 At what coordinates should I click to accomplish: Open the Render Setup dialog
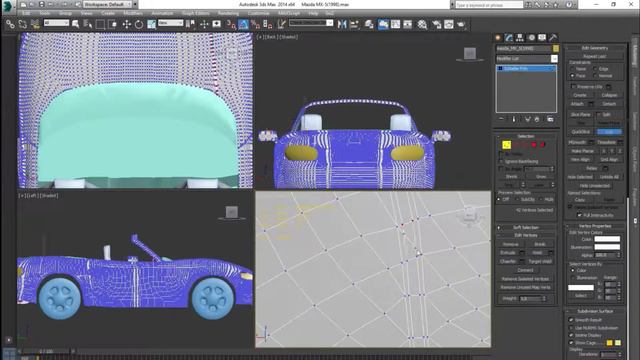click(436, 24)
